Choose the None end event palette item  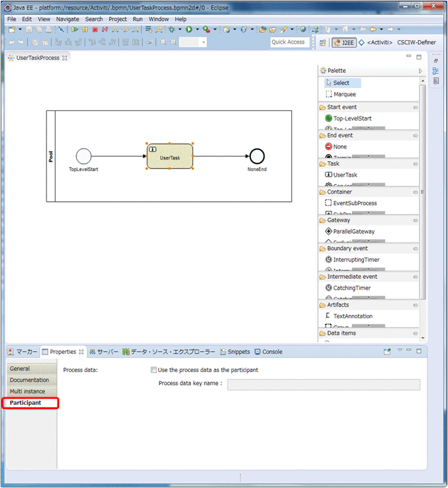340,147
